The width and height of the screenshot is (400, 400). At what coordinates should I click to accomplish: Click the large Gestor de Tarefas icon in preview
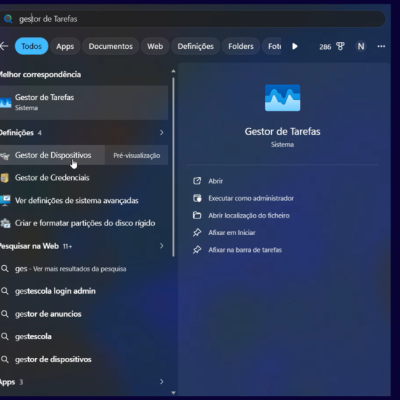[x=283, y=98]
